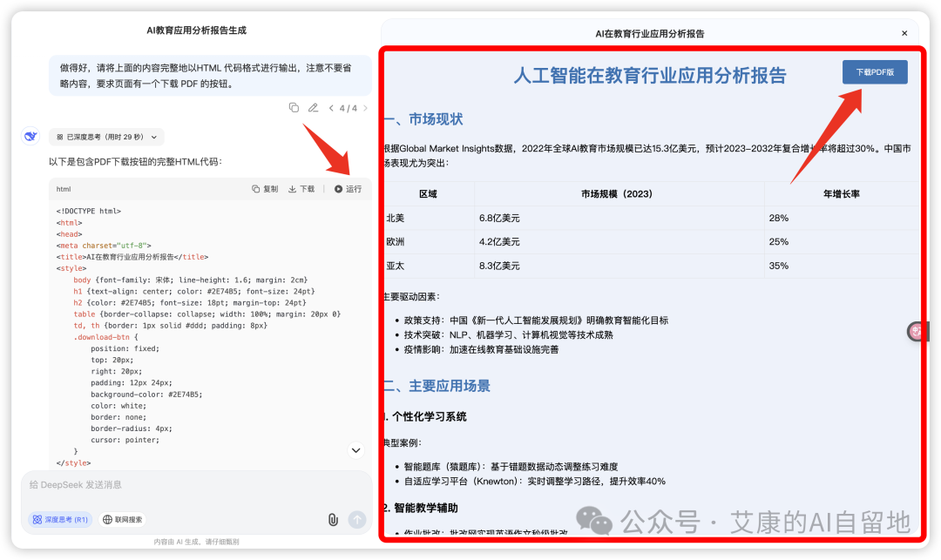Click 下载 to download the code
This screenshot has height=560, width=941.
[x=301, y=189]
